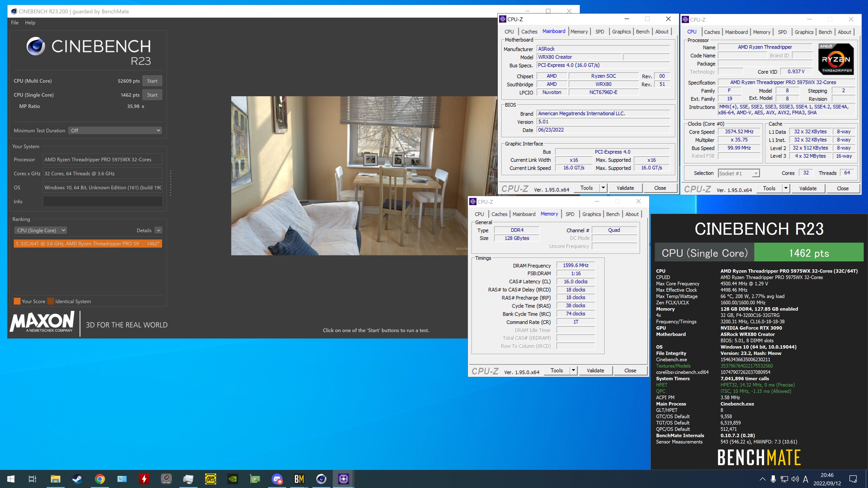
Task: Expand Tools dropdown arrow in Memory CPU-Z window
Action: pyautogui.click(x=573, y=371)
